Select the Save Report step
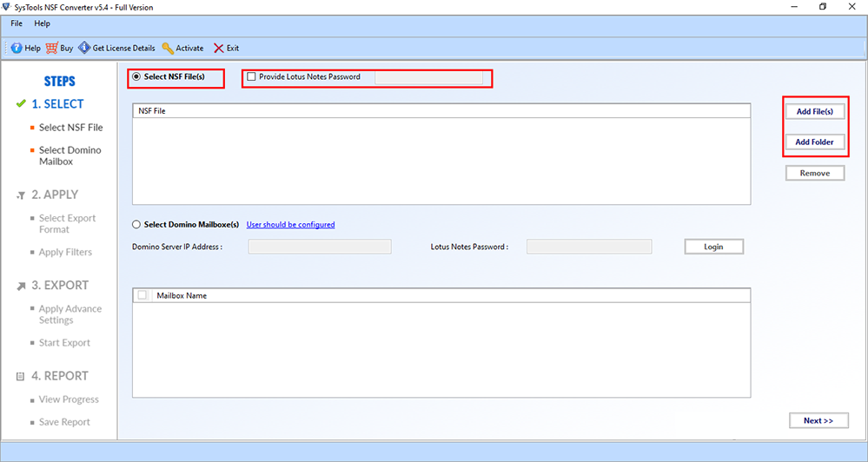868x462 pixels. pos(64,422)
